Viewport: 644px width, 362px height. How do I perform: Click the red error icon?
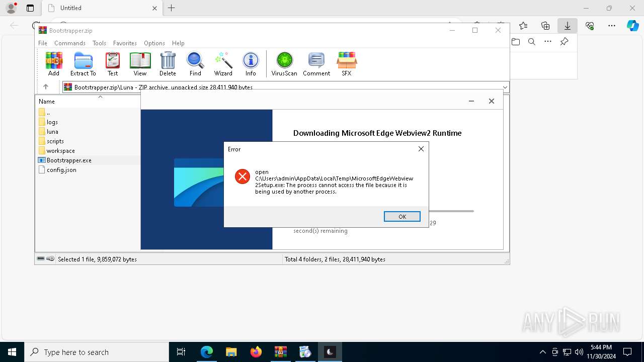[x=243, y=176]
